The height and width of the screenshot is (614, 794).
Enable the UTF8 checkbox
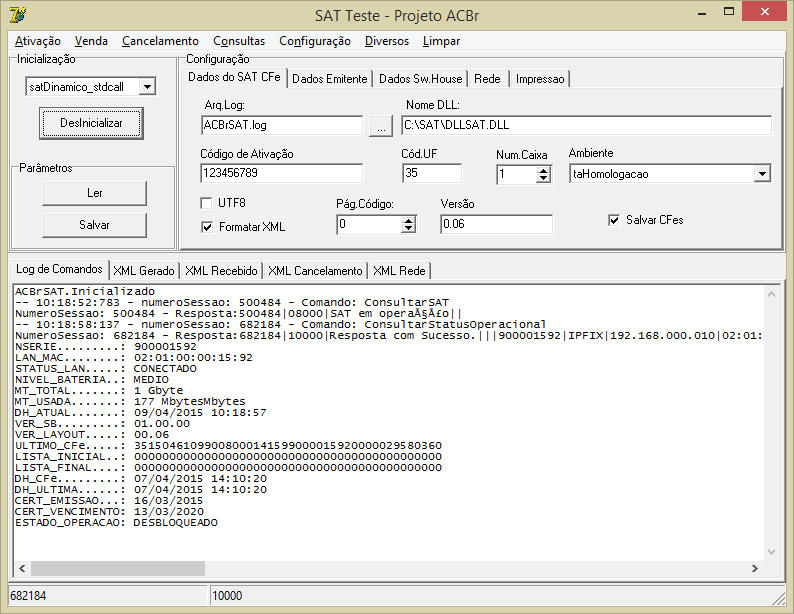206,203
